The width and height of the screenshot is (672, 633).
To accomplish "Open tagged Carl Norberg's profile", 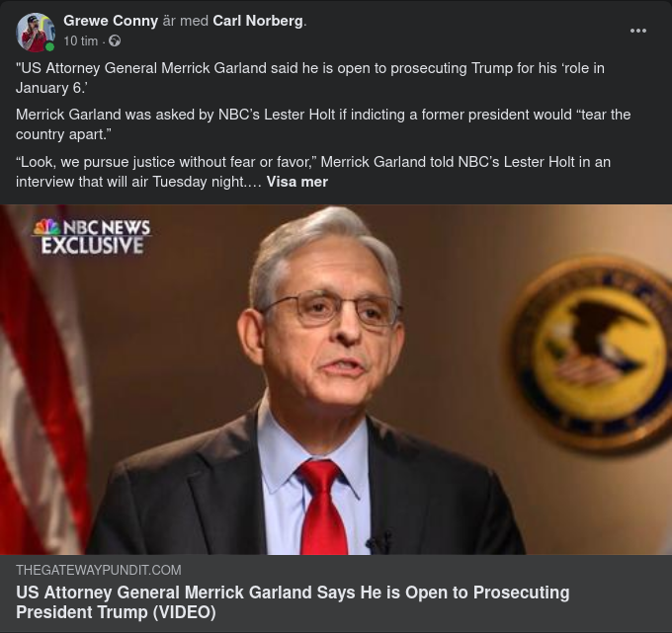I will pos(258,21).
